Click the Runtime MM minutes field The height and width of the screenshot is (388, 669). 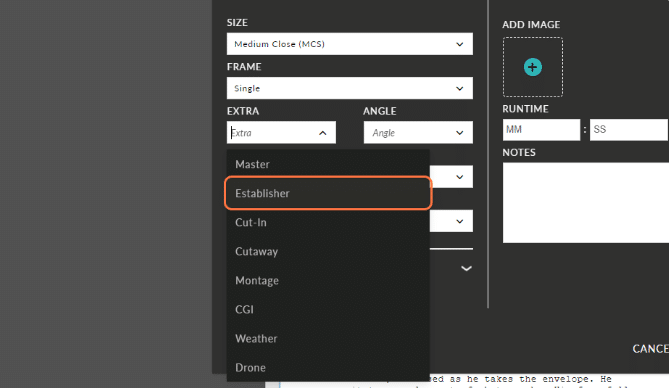point(541,130)
